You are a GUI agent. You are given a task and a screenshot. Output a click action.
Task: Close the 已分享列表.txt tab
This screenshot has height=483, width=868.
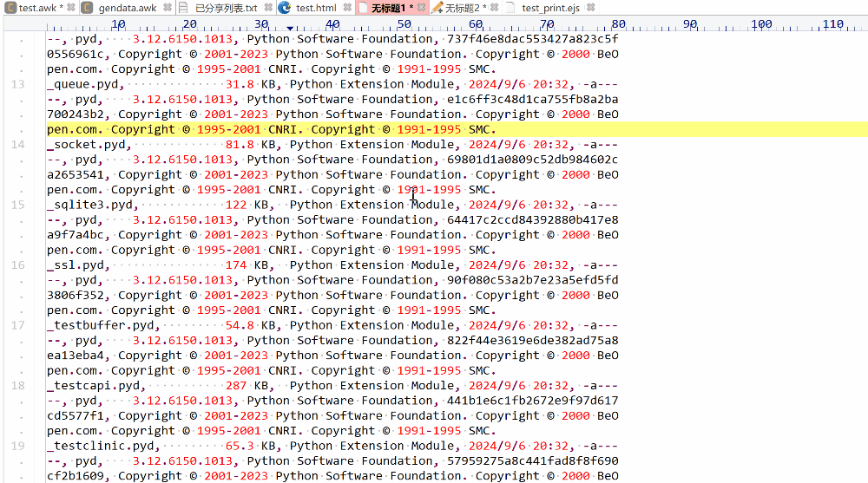coord(268,8)
